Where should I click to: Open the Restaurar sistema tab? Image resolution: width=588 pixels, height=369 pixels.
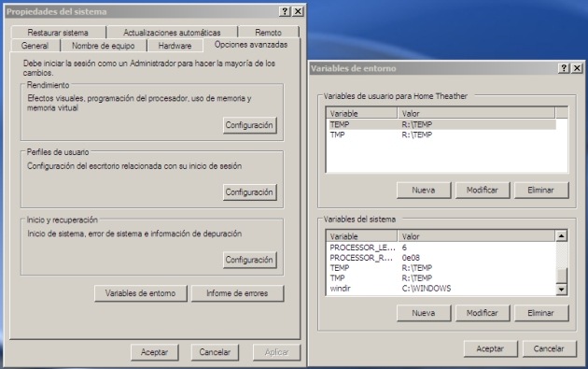click(x=58, y=33)
